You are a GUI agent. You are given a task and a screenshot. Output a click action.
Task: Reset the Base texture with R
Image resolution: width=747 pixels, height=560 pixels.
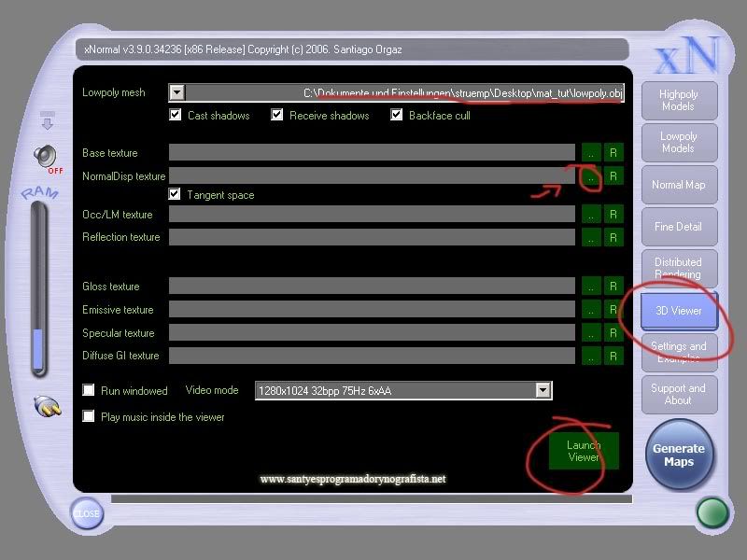pyautogui.click(x=613, y=153)
